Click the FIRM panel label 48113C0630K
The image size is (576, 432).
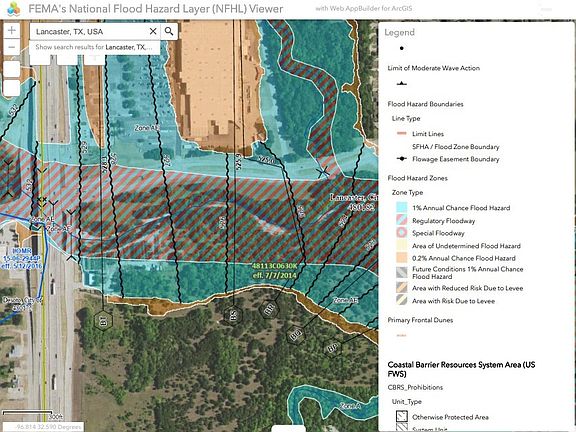pos(274,266)
